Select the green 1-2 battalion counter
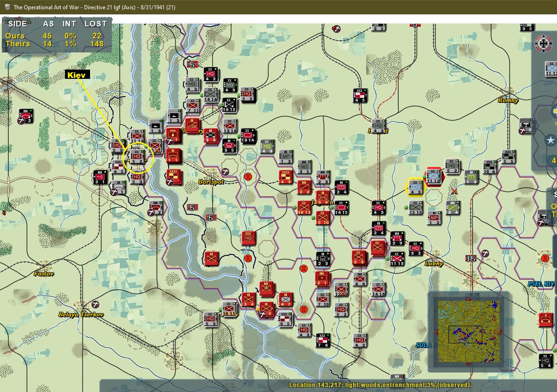557x392 pixels. tap(472, 176)
